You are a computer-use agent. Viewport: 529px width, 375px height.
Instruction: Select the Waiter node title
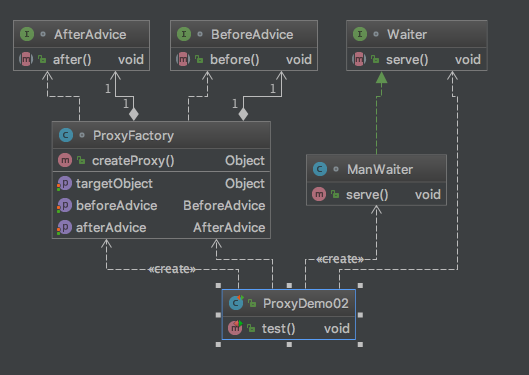click(x=407, y=34)
